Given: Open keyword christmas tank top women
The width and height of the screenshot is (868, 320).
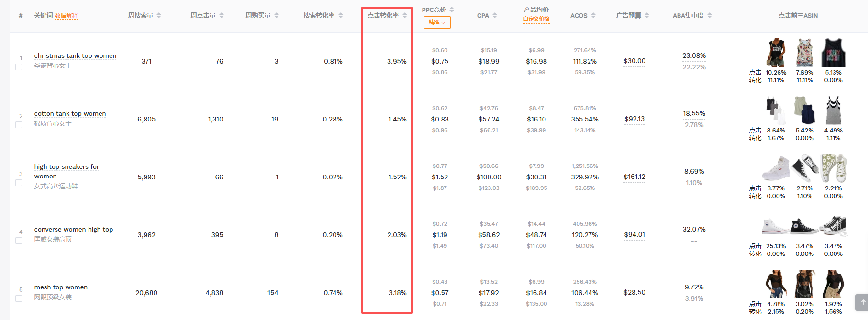Looking at the screenshot, I should (x=75, y=56).
